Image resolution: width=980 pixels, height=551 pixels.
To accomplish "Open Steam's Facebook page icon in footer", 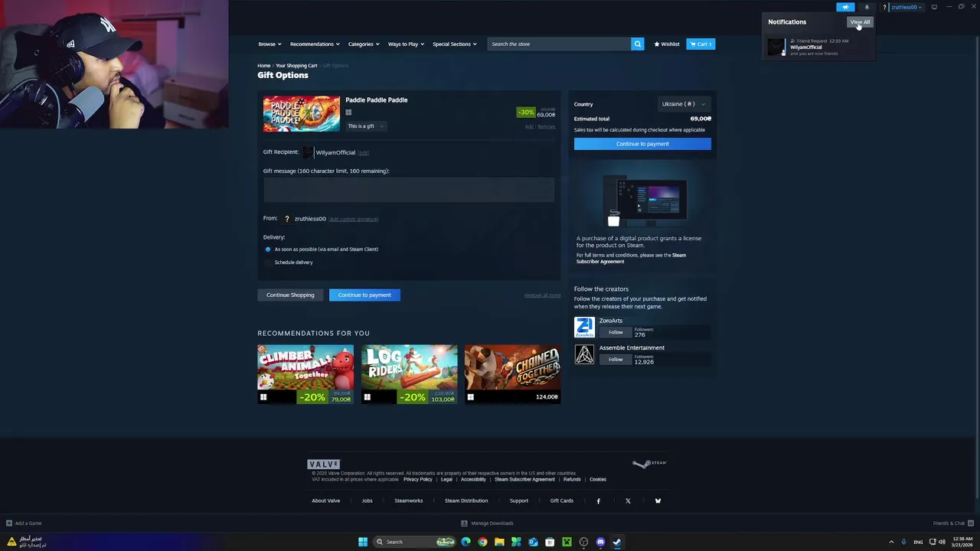I will (599, 500).
